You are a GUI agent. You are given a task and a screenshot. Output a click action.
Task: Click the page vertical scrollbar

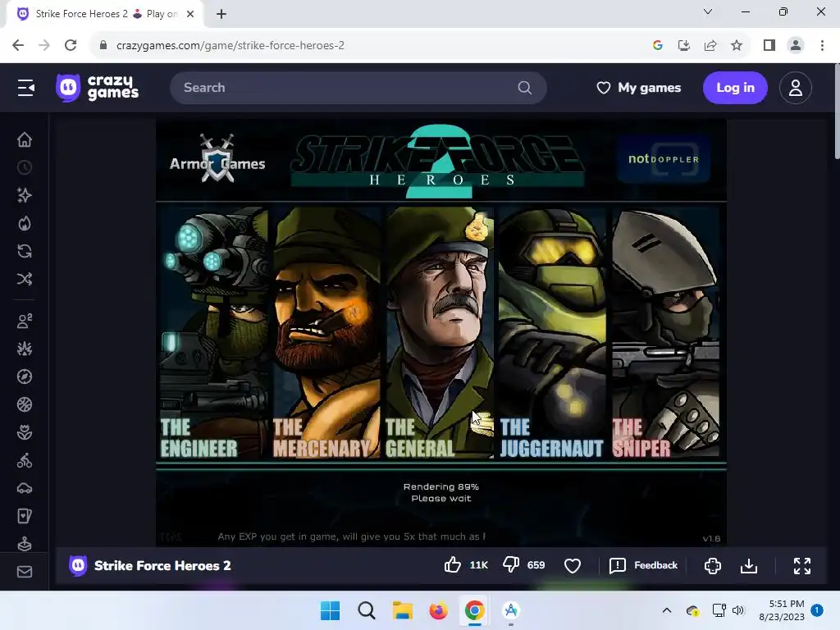(837, 112)
